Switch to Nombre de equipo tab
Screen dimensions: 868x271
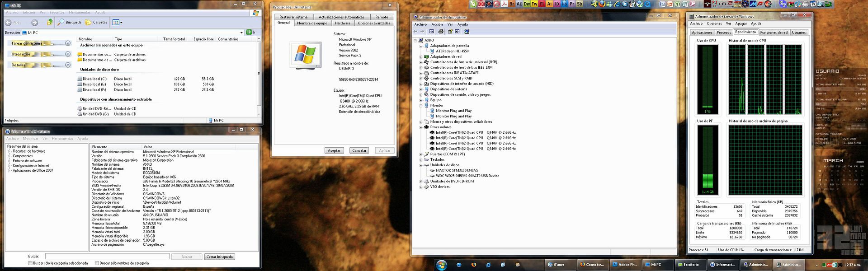tap(312, 23)
